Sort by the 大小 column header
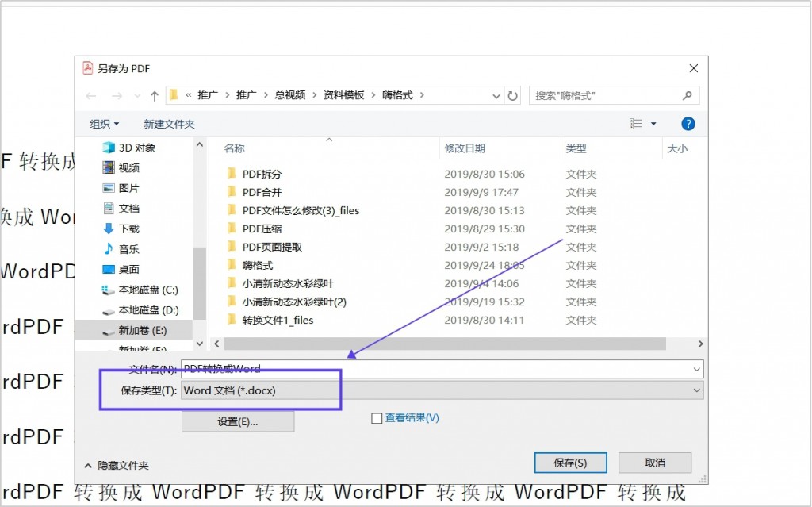 coord(677,148)
